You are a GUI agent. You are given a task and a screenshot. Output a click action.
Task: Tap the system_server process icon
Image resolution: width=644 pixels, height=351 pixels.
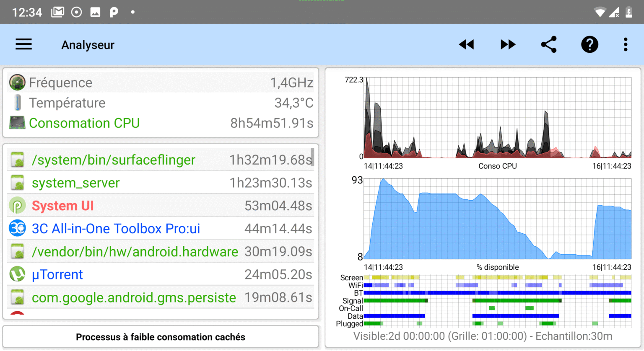[x=18, y=183]
